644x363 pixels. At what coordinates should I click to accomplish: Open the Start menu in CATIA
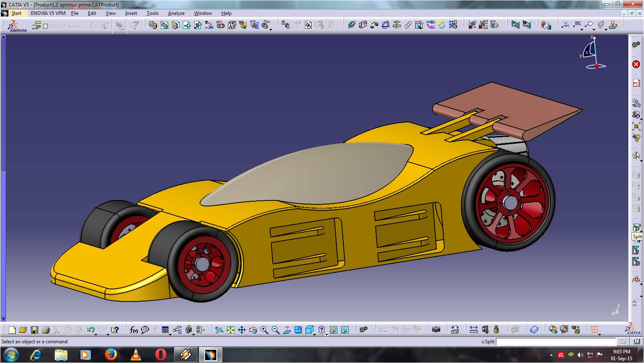[16, 13]
